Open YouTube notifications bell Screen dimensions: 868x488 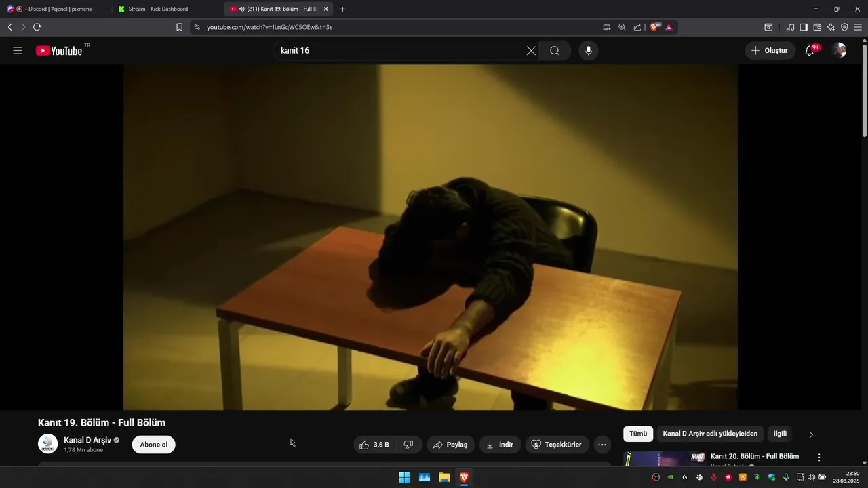810,51
